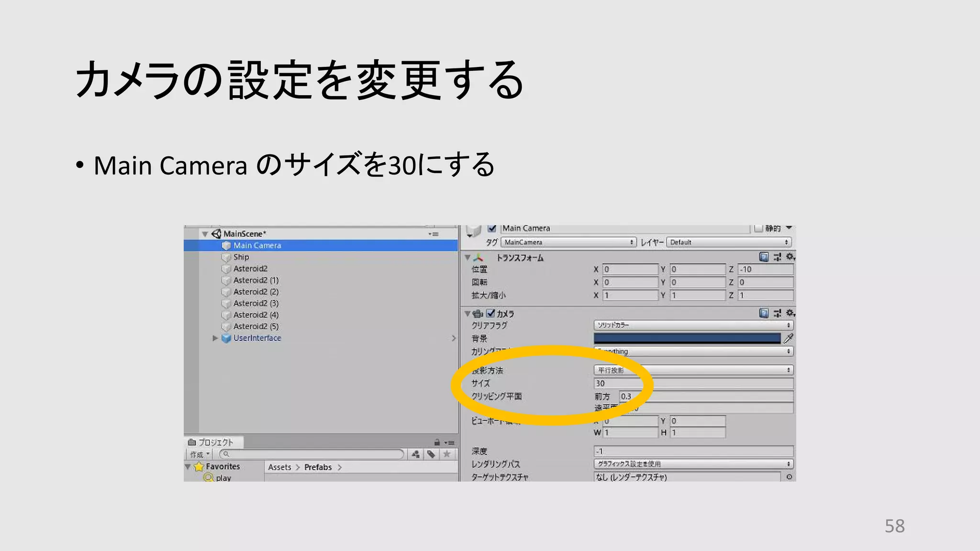Click the position Z field showing -10

click(766, 269)
